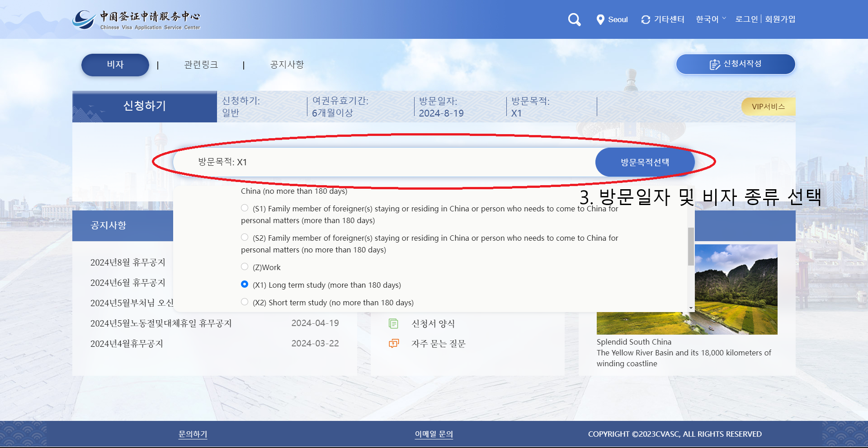Expand the 한국어 language dropdown
This screenshot has width=868, height=448.
709,19
